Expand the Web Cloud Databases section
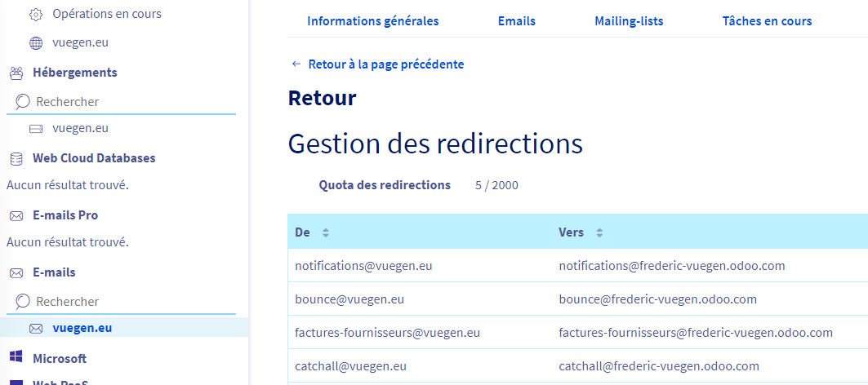Screen dimensions: 868x385 point(93,158)
